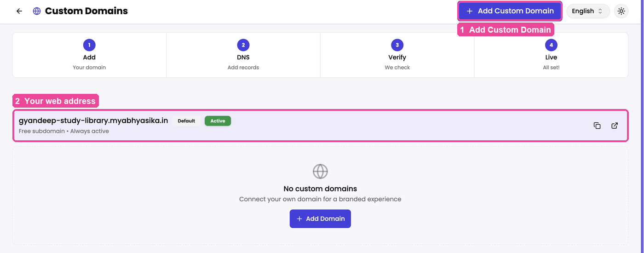Click the gyandeep-study-library.myabhyasika.in domain text
Image resolution: width=644 pixels, height=253 pixels.
coord(93,121)
